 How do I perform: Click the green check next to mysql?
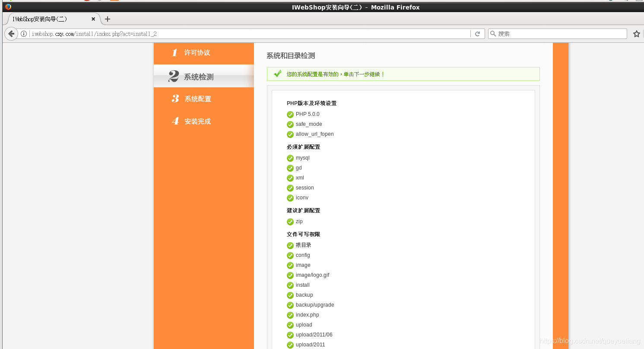point(290,158)
